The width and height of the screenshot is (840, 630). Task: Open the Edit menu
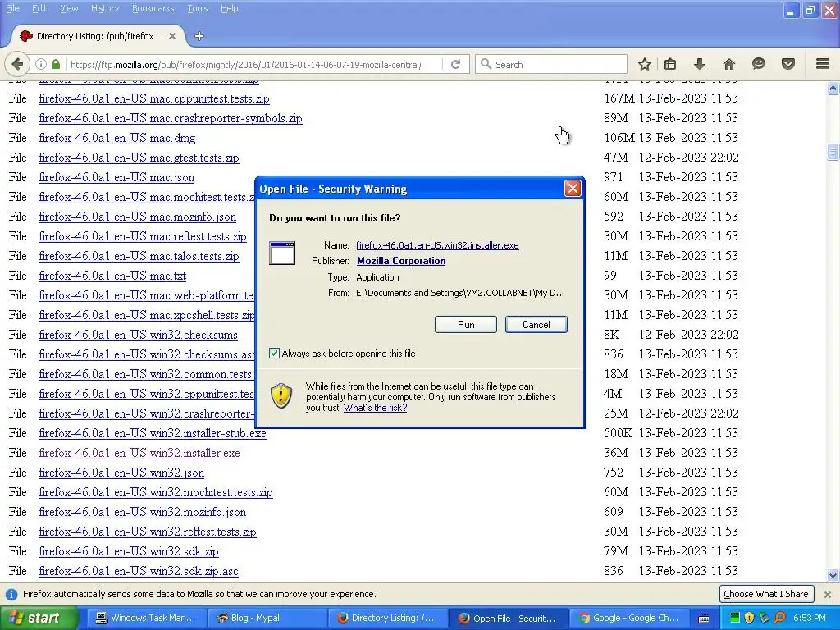39,8
